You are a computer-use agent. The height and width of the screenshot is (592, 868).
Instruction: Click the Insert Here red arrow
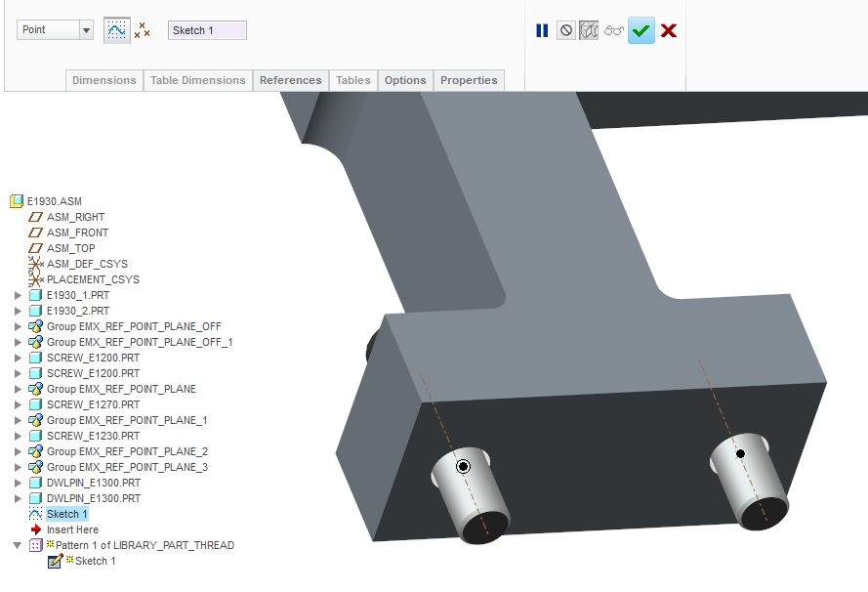[x=36, y=529]
